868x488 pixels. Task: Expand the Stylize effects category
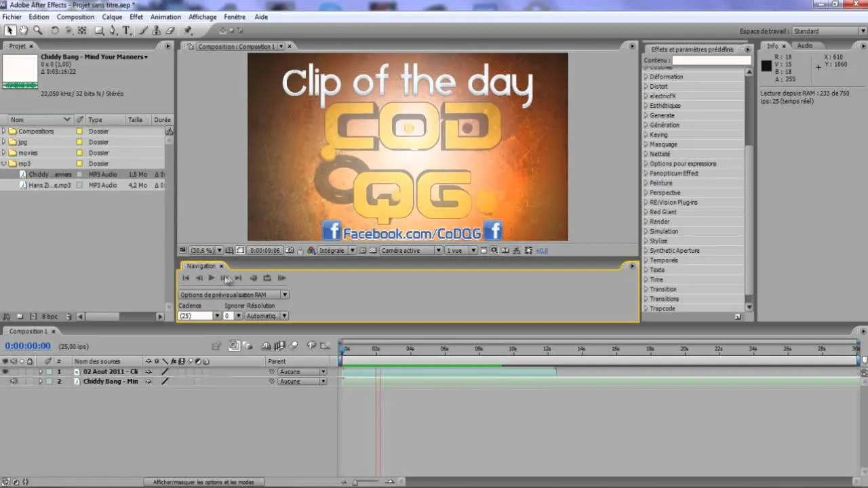646,241
